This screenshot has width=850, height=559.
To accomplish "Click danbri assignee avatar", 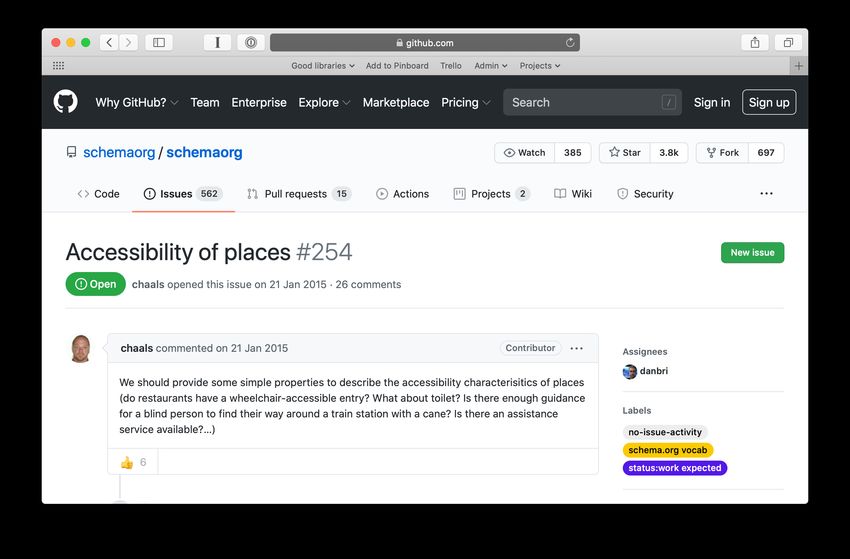I will [629, 371].
